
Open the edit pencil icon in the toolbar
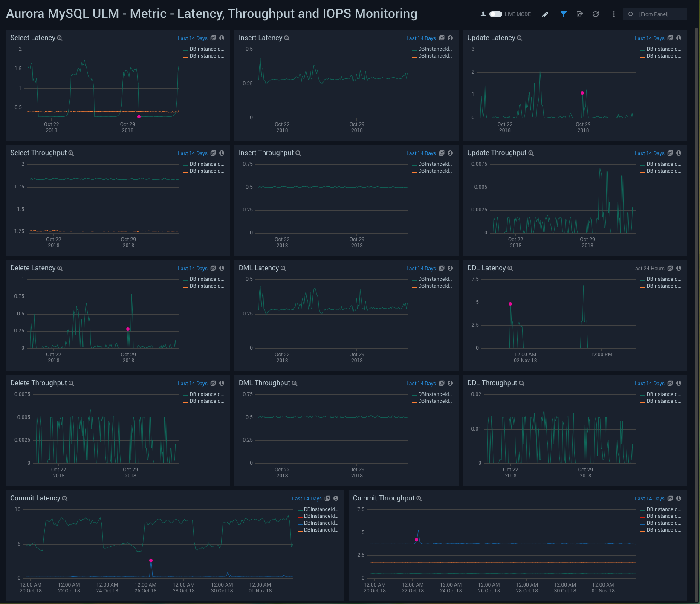[x=545, y=14]
